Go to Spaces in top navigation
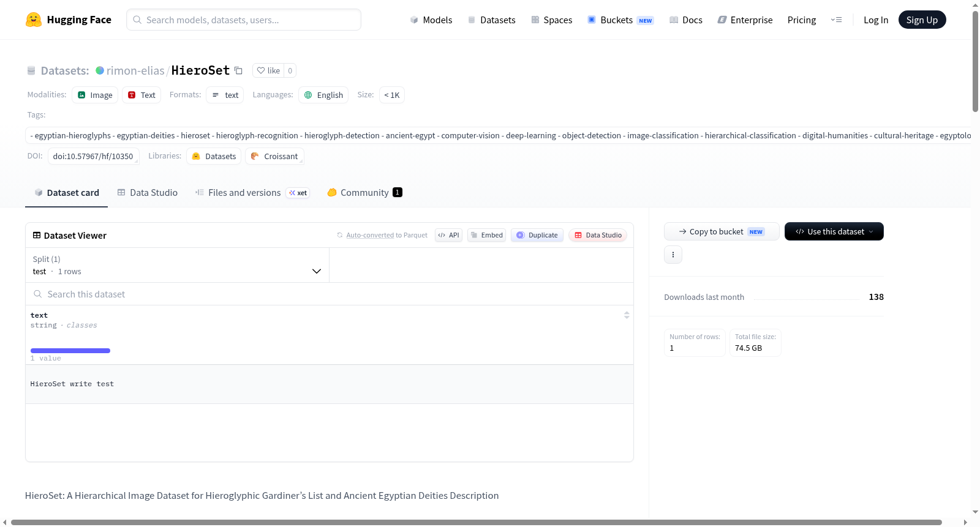Viewport: 980px width, 527px height. [x=551, y=20]
